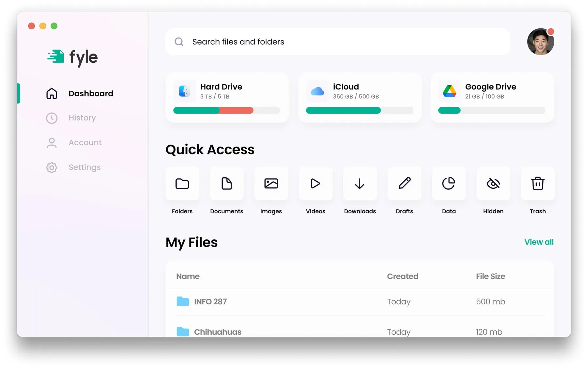Click the Google Drive logo icon
This screenshot has height=368, width=588.
[x=449, y=91]
